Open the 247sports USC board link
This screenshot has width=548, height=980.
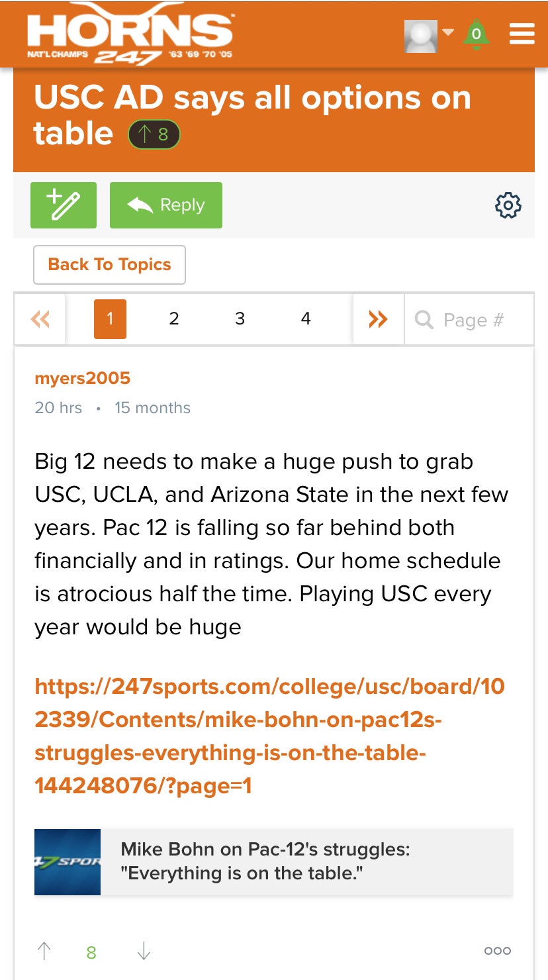pos(269,736)
